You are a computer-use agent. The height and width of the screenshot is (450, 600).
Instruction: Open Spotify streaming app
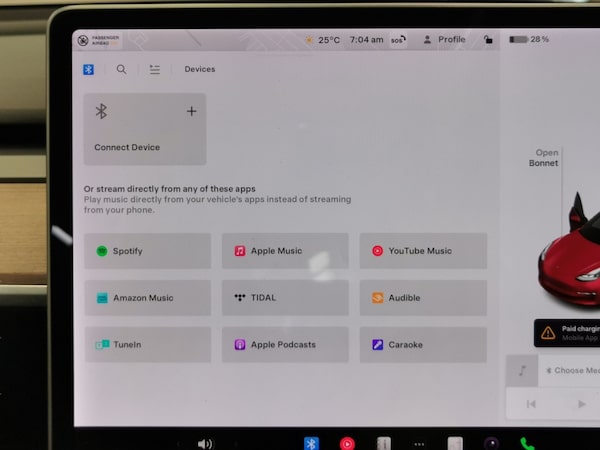pyautogui.click(x=147, y=251)
